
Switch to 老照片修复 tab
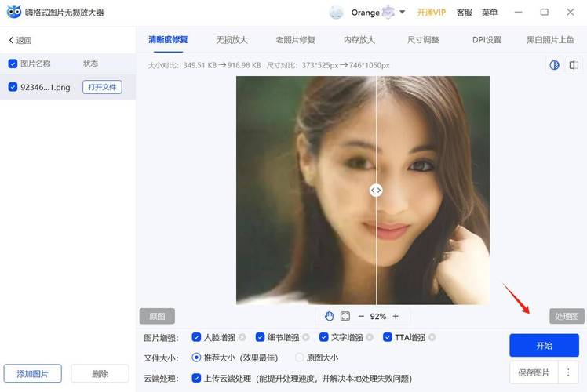pos(295,40)
